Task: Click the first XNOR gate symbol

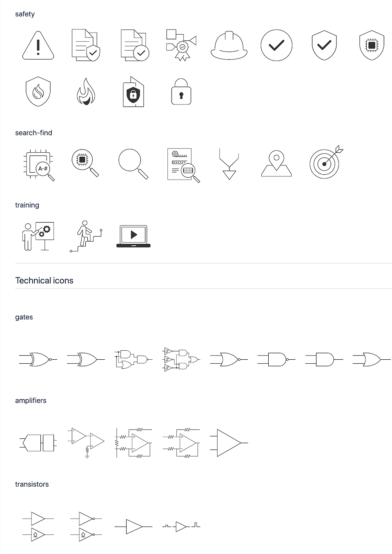Action: coord(38,360)
